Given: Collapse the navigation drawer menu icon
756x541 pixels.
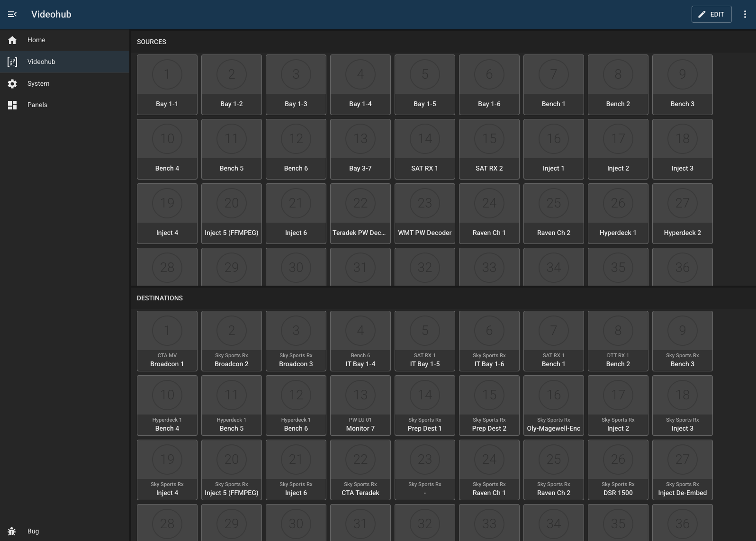Looking at the screenshot, I should 12,14.
